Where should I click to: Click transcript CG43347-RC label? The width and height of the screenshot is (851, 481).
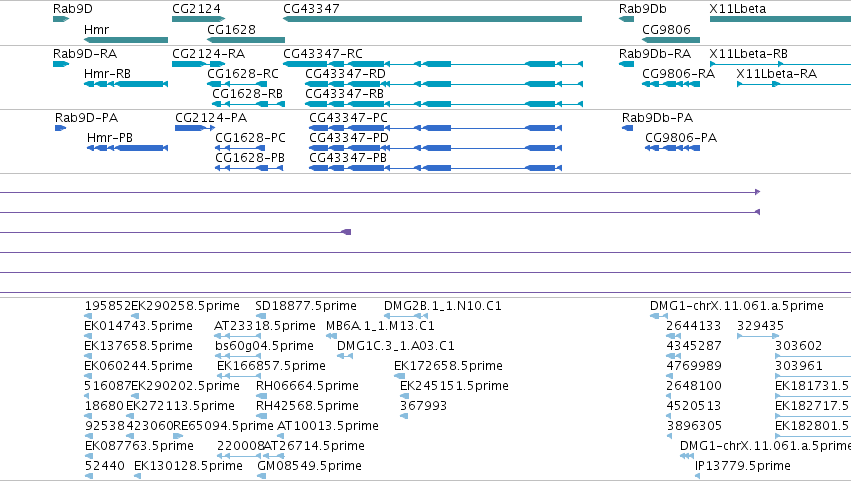tap(323, 54)
